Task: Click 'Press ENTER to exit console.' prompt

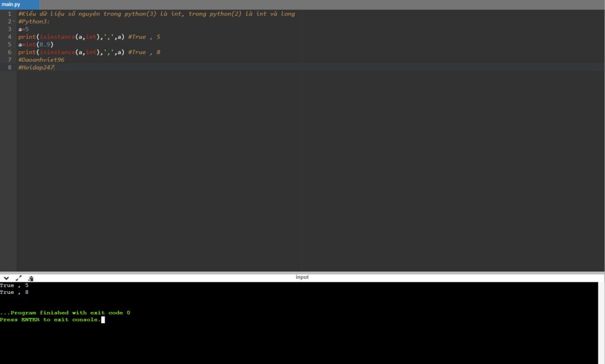Action: tap(51, 320)
